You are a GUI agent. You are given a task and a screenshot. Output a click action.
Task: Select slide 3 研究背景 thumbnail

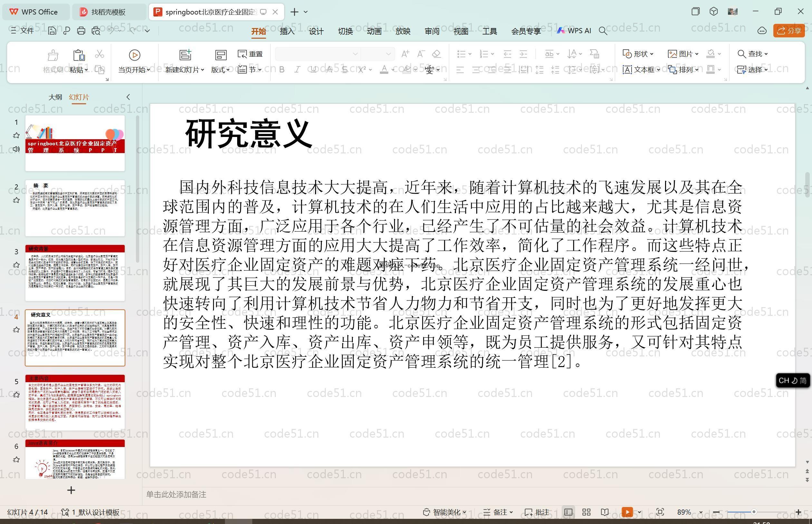tap(75, 273)
